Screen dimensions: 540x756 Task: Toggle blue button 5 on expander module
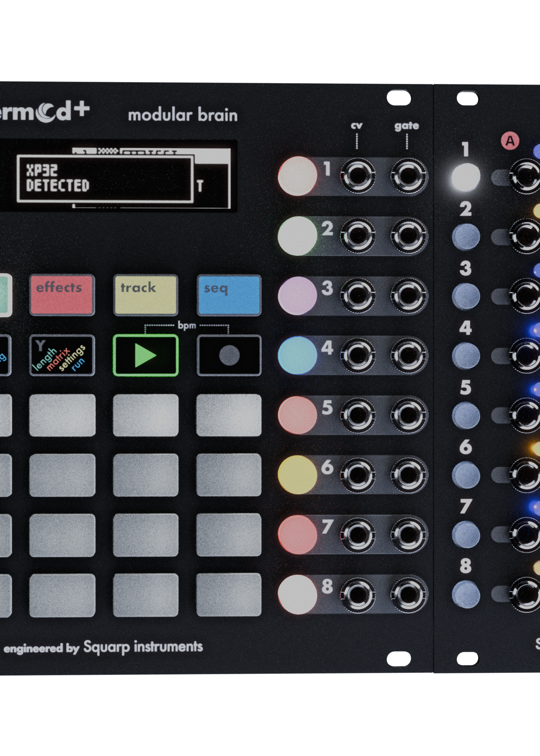click(466, 415)
